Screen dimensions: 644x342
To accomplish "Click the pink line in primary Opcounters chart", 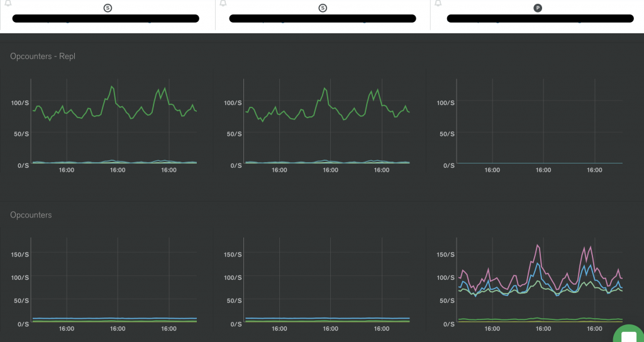I will pyautogui.click(x=538, y=246).
